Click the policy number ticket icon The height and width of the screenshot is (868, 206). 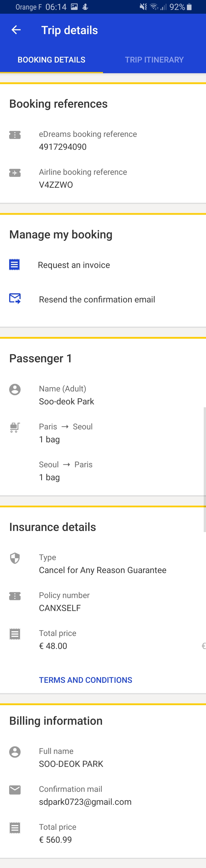pos(15,596)
